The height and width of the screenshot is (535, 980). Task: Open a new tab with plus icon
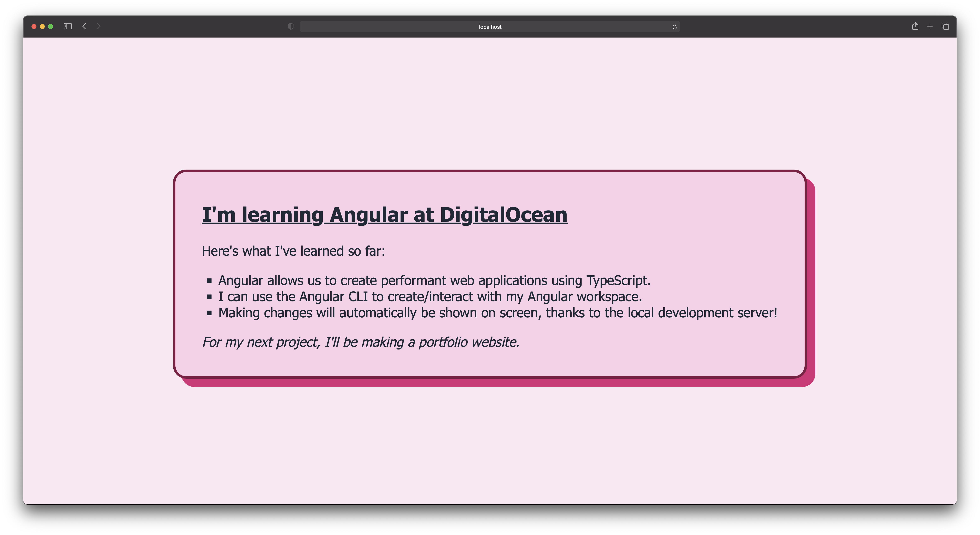[x=930, y=26]
